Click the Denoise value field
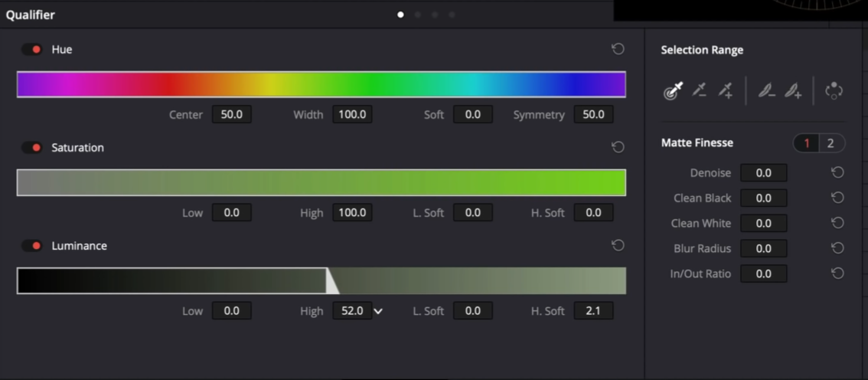Viewport: 868px width, 380px height. tap(763, 173)
